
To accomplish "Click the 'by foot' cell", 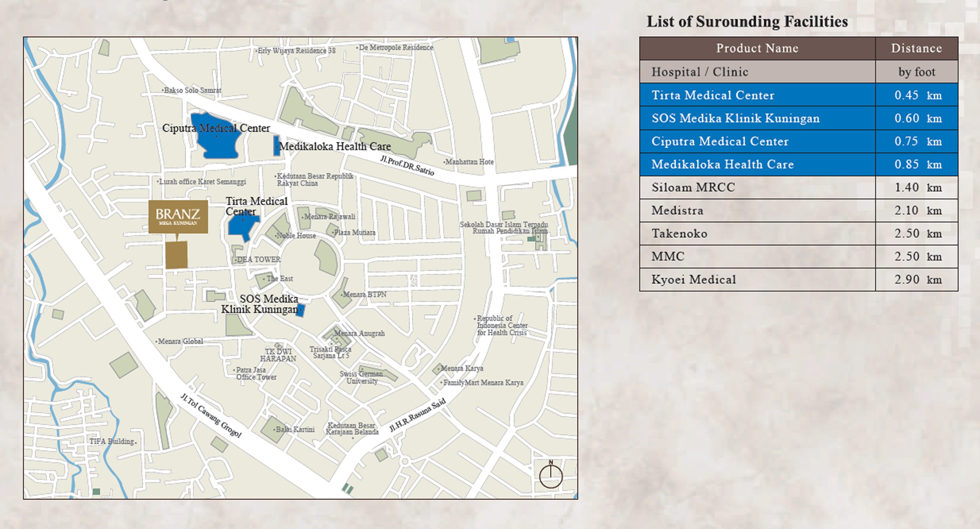I will [x=917, y=72].
